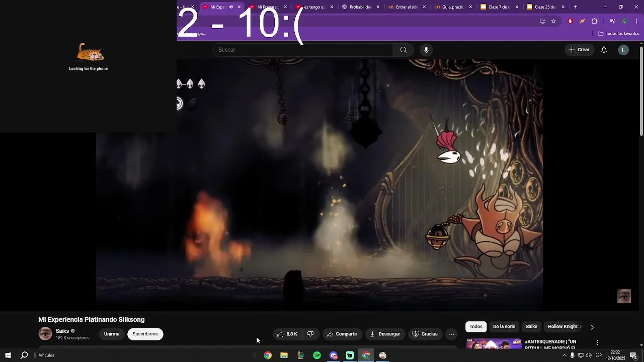Click the Gracias button
Viewport: 644px width, 362px height.
click(425, 334)
